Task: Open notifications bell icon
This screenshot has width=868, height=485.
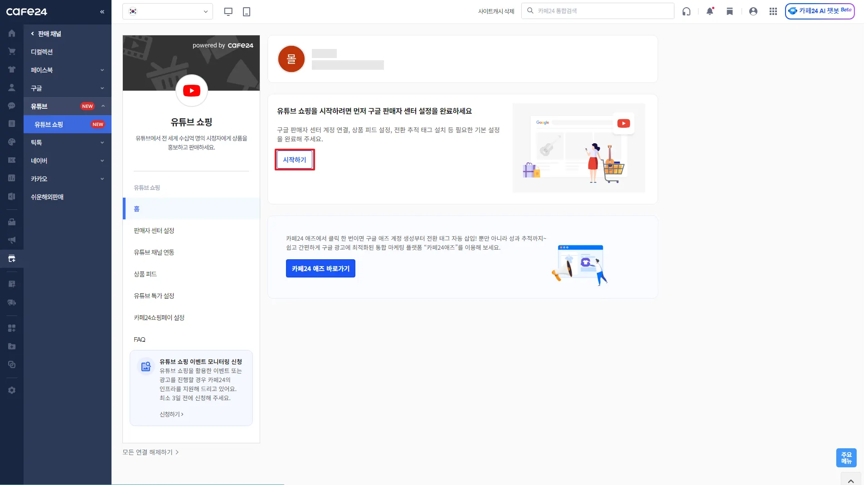Action: [710, 11]
